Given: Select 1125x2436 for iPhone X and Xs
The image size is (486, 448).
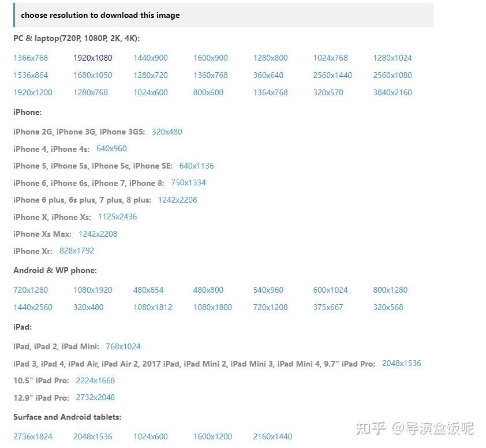Looking at the screenshot, I should click(118, 217).
